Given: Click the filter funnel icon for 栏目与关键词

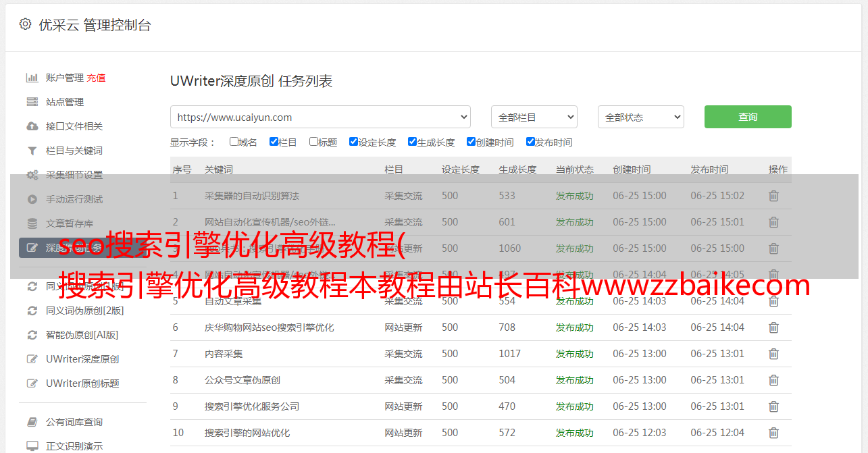Looking at the screenshot, I should [x=32, y=151].
